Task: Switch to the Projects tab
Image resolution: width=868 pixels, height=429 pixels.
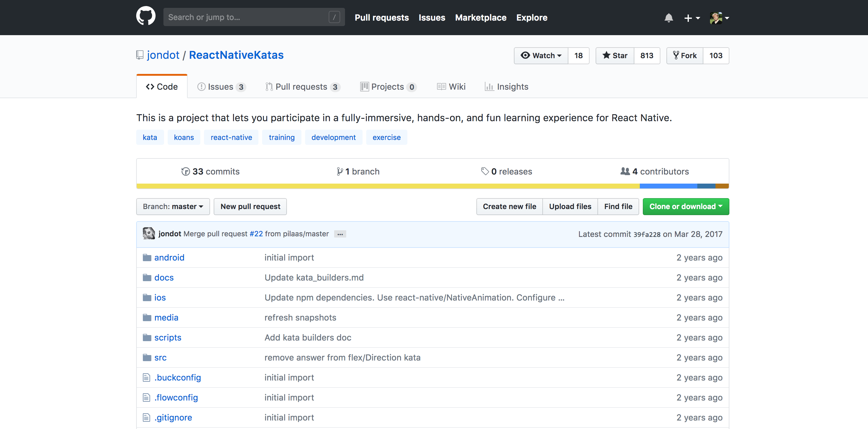Action: coord(388,87)
